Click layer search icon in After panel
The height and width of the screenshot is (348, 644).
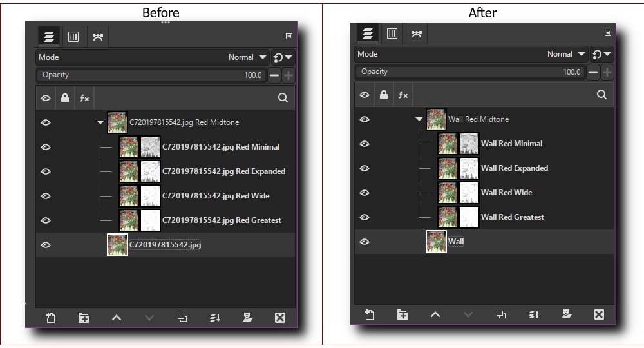coord(601,95)
